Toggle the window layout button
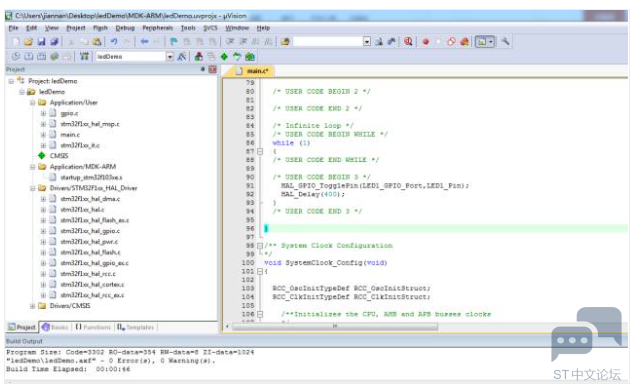Image resolution: width=630 pixels, height=390 pixels. (x=481, y=42)
